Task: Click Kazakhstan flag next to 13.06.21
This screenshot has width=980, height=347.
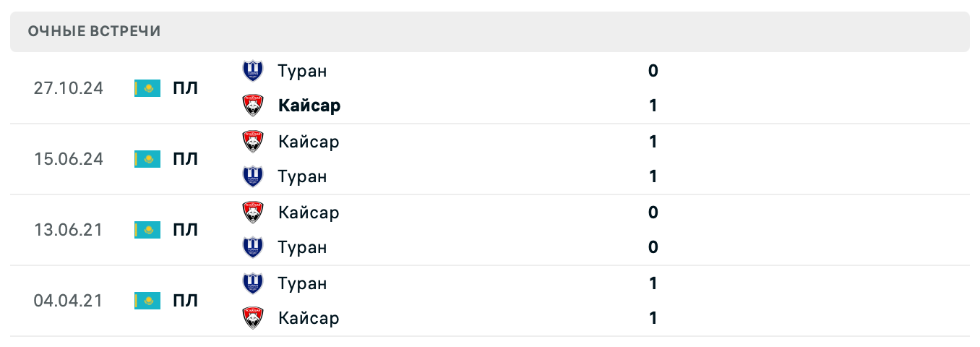Action: pos(147,230)
